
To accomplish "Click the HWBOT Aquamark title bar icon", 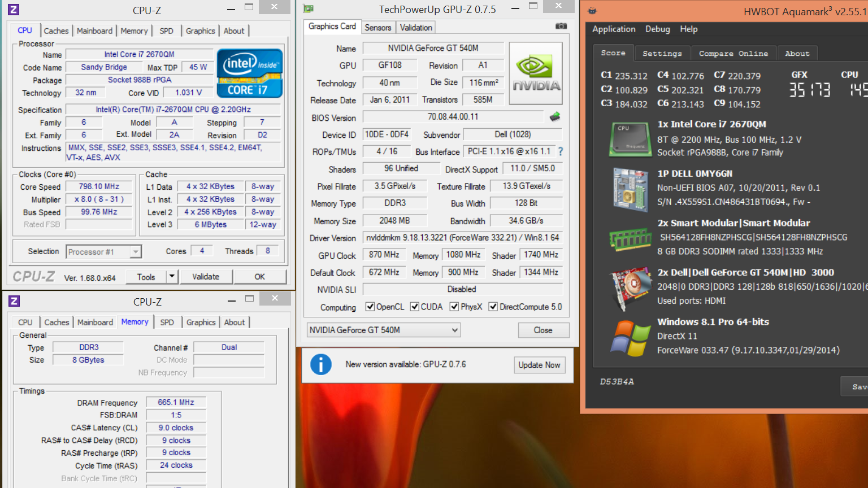I will tap(592, 11).
